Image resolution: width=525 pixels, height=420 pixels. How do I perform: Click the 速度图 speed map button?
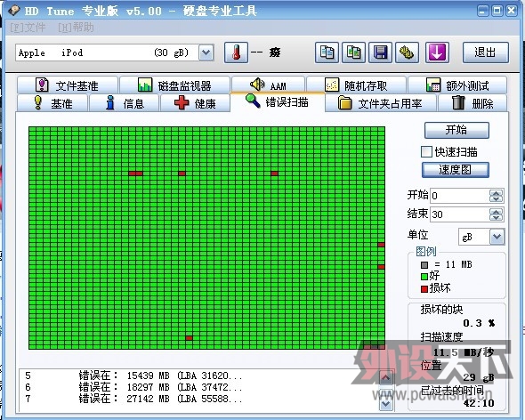[456, 170]
